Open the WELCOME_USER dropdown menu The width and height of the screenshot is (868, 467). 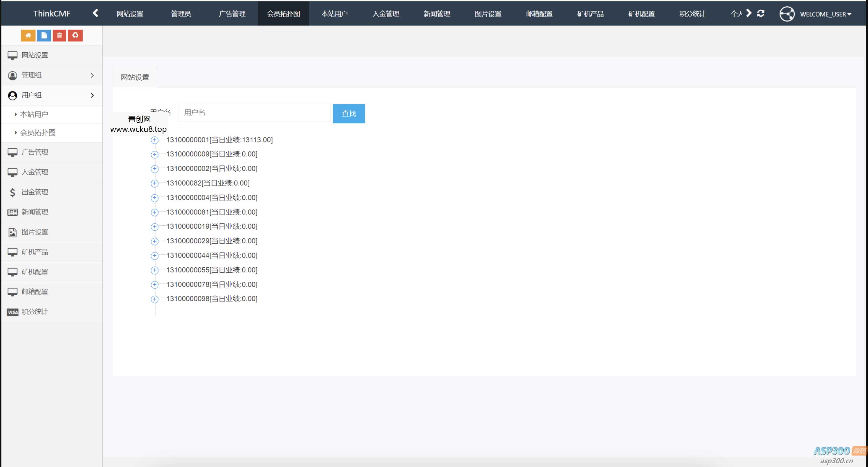click(825, 14)
